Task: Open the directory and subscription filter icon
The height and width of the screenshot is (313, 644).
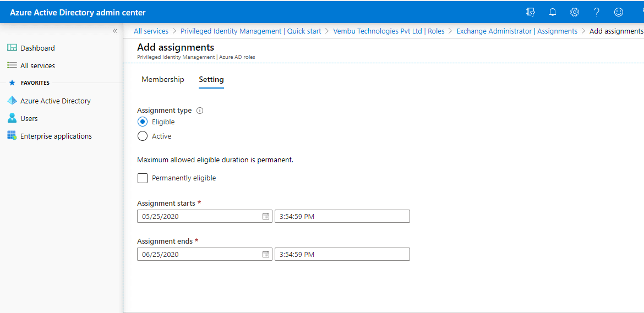Action: [530, 12]
